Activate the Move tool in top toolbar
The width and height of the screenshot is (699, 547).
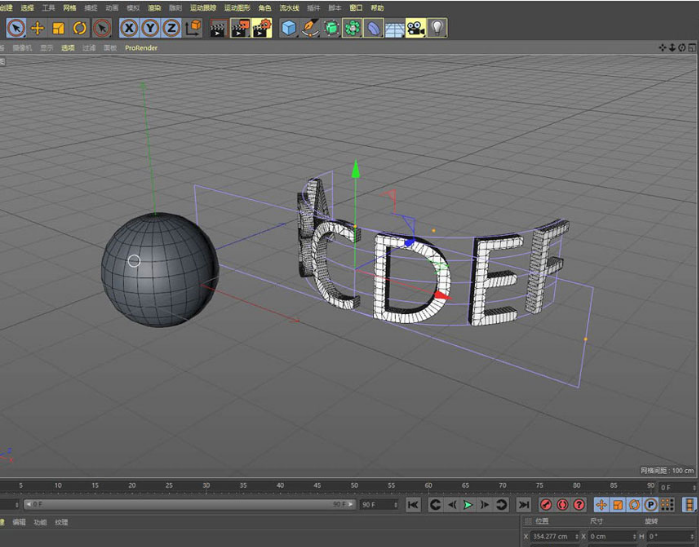click(37, 28)
